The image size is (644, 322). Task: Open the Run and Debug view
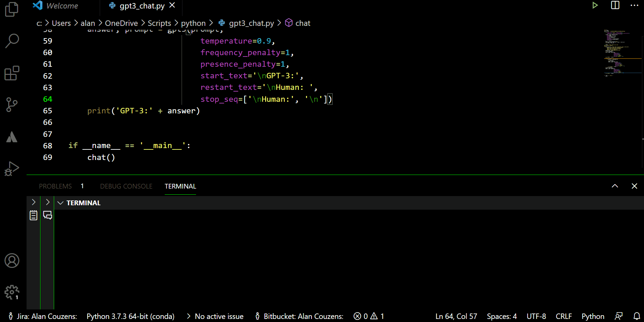[12, 168]
